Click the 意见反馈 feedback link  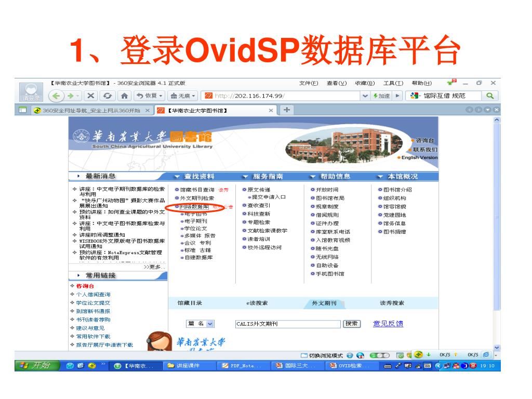388,324
